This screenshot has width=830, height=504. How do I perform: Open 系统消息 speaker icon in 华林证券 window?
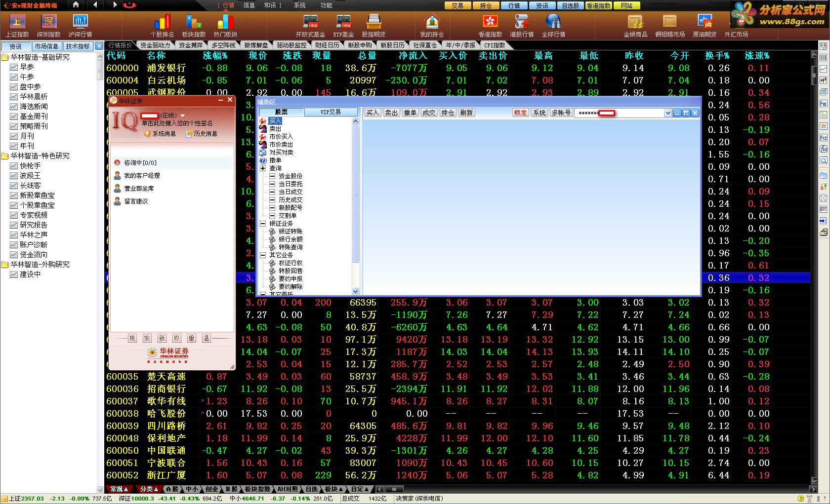[148, 134]
